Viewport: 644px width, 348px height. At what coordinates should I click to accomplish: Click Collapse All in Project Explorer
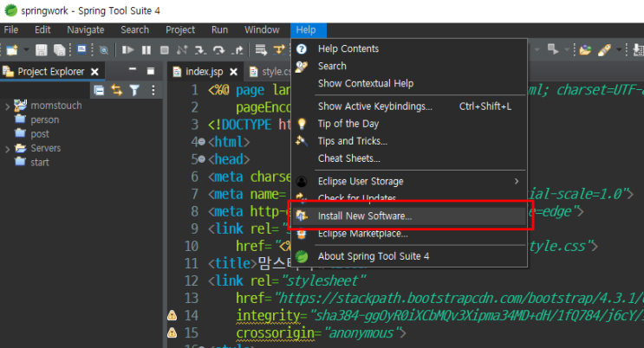(99, 90)
